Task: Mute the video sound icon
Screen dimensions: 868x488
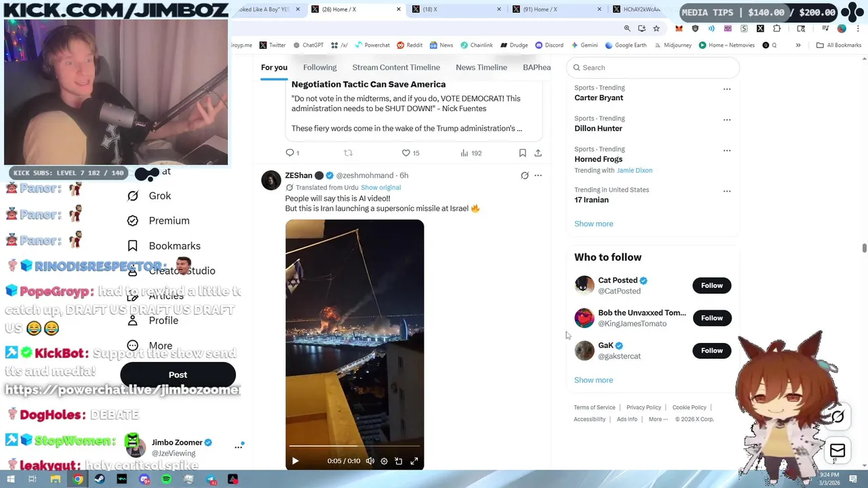Action: coord(370,461)
